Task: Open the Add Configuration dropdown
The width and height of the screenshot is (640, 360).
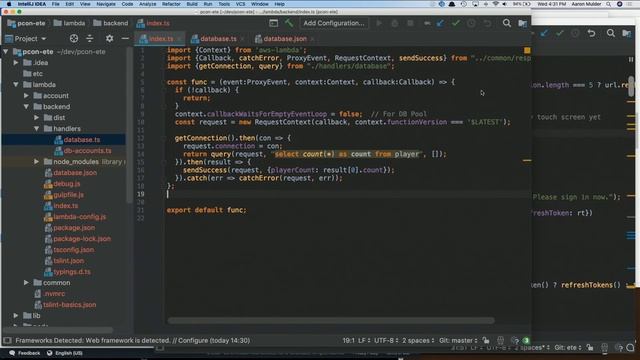Action: point(334,23)
